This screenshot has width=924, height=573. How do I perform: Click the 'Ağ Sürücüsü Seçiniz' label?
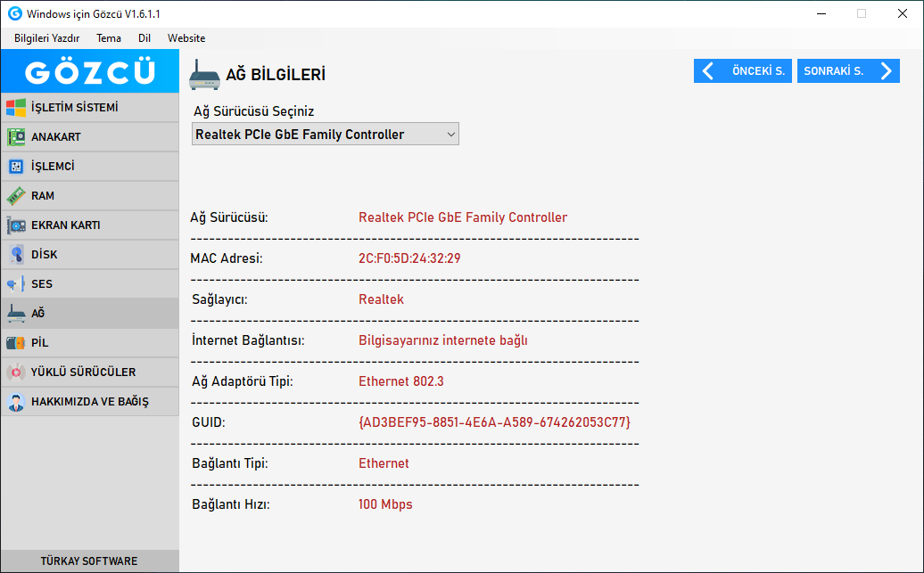pos(254,111)
